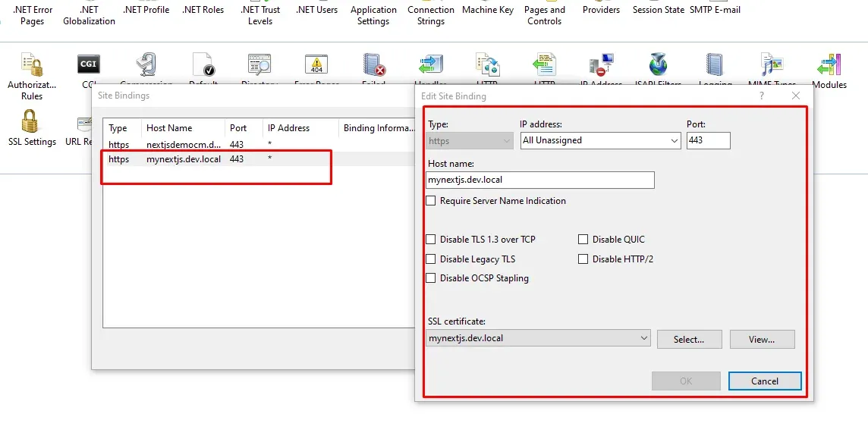Open the MIME Types icon
Screen dimensions: 868x439
coord(772,64)
